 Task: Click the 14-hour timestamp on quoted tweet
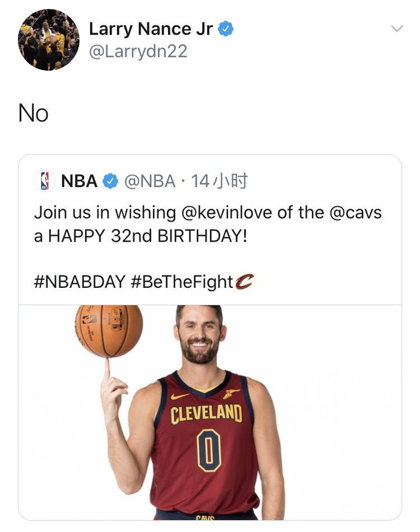219,181
